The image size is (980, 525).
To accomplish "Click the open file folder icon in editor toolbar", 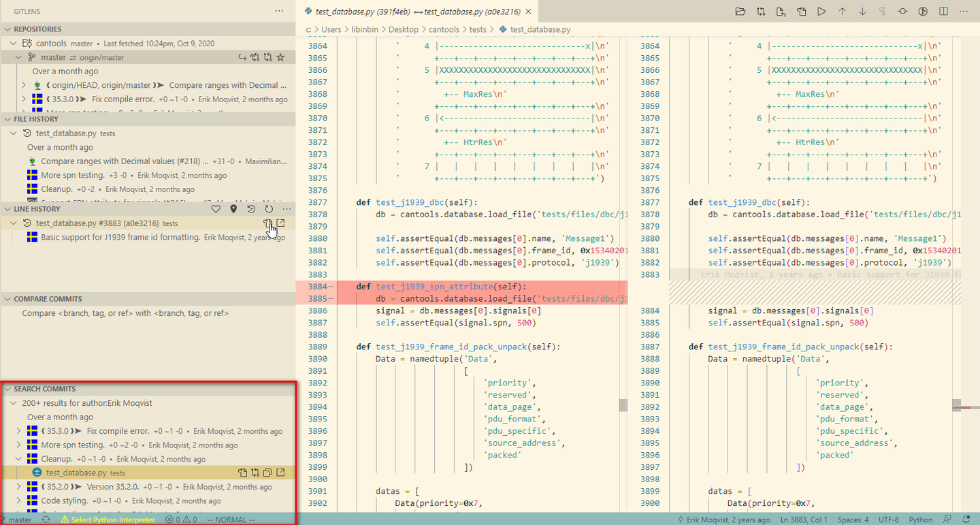I will coord(740,12).
